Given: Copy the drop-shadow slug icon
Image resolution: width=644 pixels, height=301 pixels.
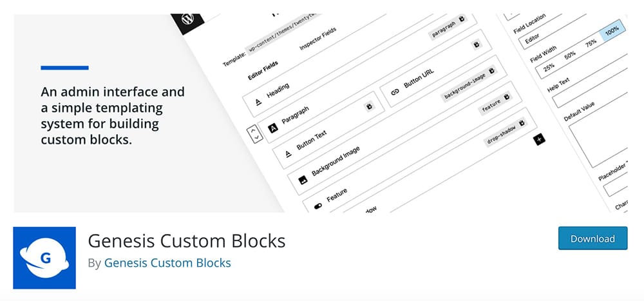Looking at the screenshot, I should (522, 123).
